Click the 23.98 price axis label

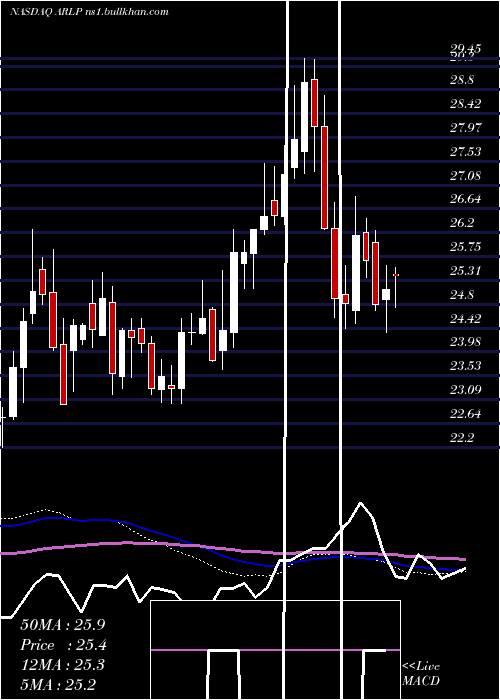click(x=465, y=342)
